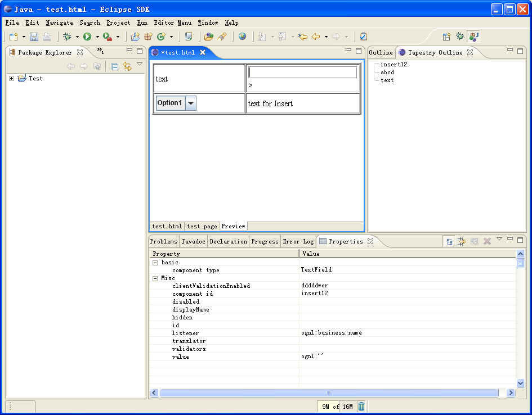
Task: Click the Debug bug icon in the main toolbar
Action: click(x=67, y=37)
